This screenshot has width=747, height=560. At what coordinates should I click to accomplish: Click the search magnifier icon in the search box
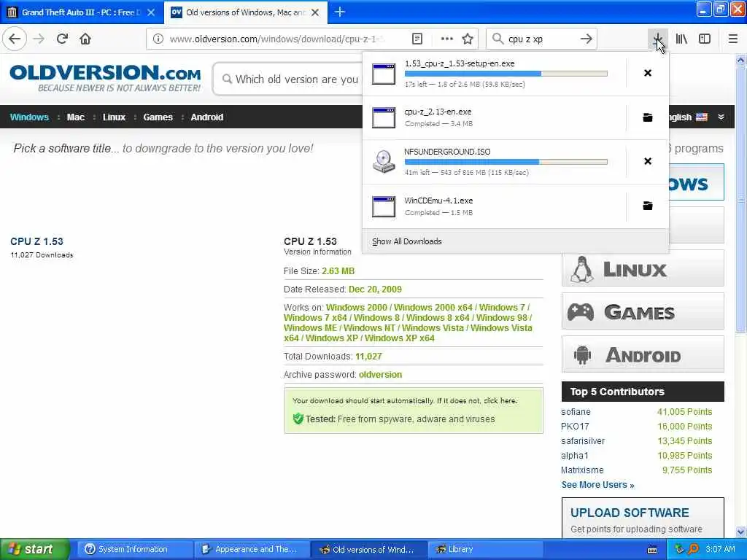[498, 39]
